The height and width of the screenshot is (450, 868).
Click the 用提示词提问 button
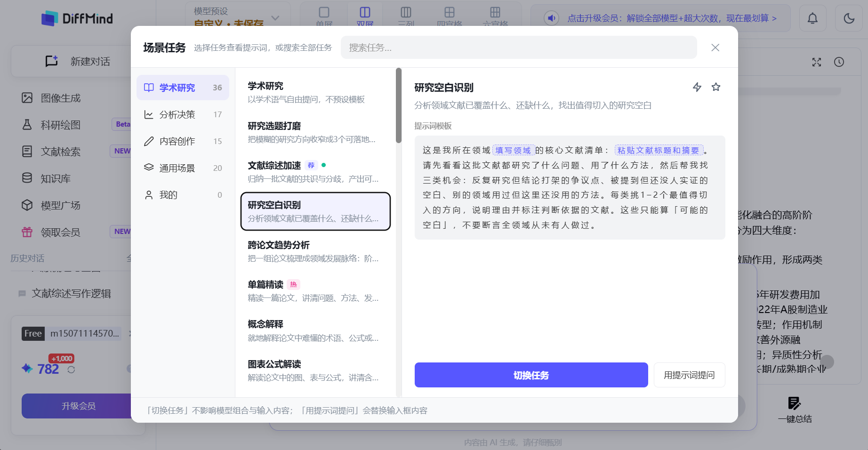pos(689,375)
